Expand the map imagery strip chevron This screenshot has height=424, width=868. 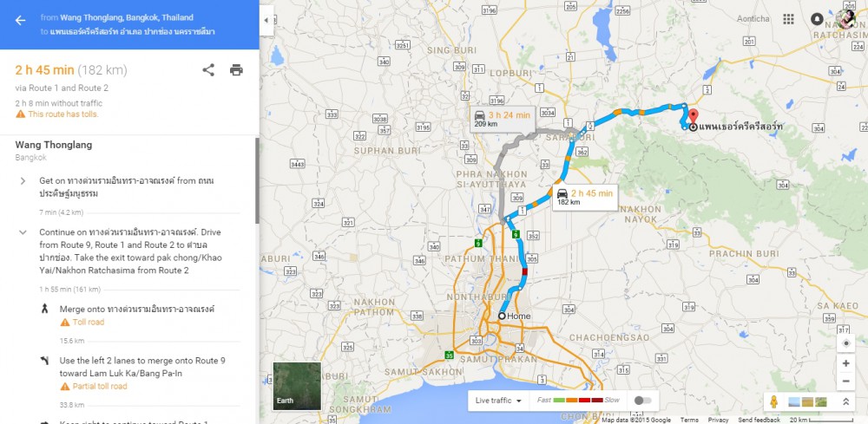pos(845,401)
